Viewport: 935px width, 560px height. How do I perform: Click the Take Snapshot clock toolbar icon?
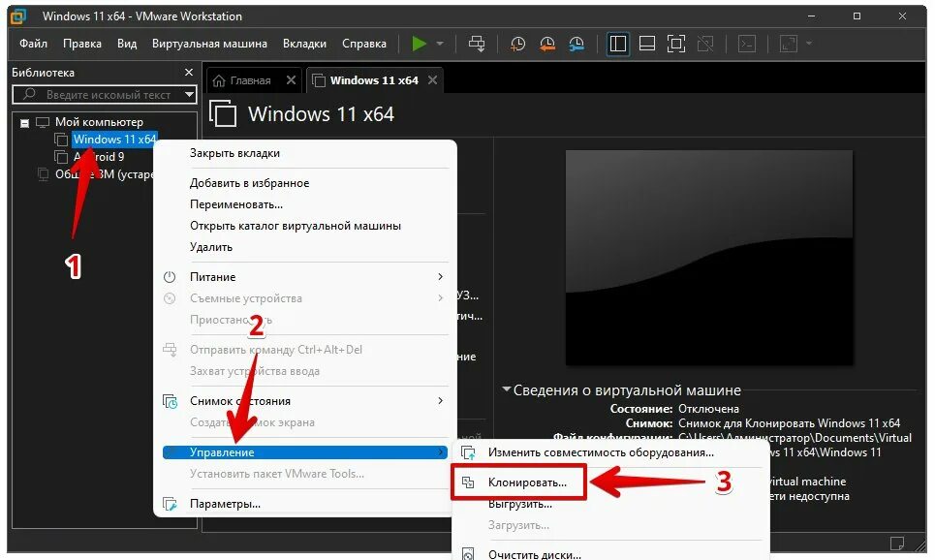[x=517, y=44]
